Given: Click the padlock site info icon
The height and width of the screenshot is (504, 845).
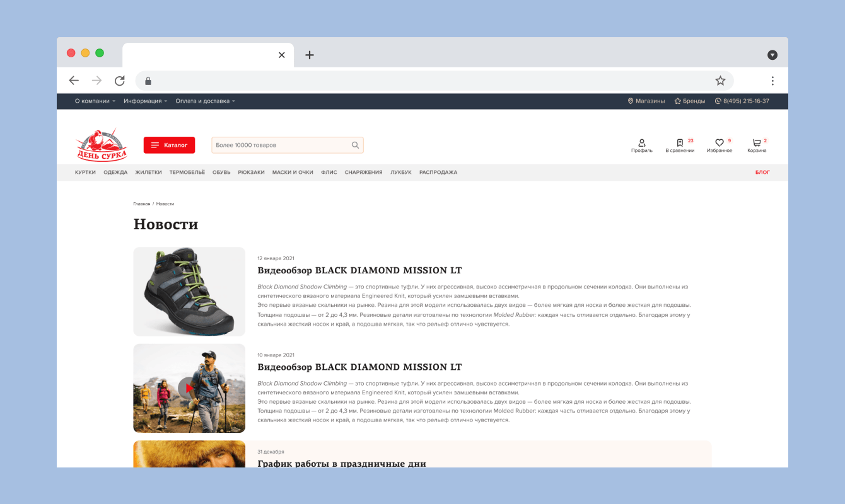Looking at the screenshot, I should click(148, 81).
